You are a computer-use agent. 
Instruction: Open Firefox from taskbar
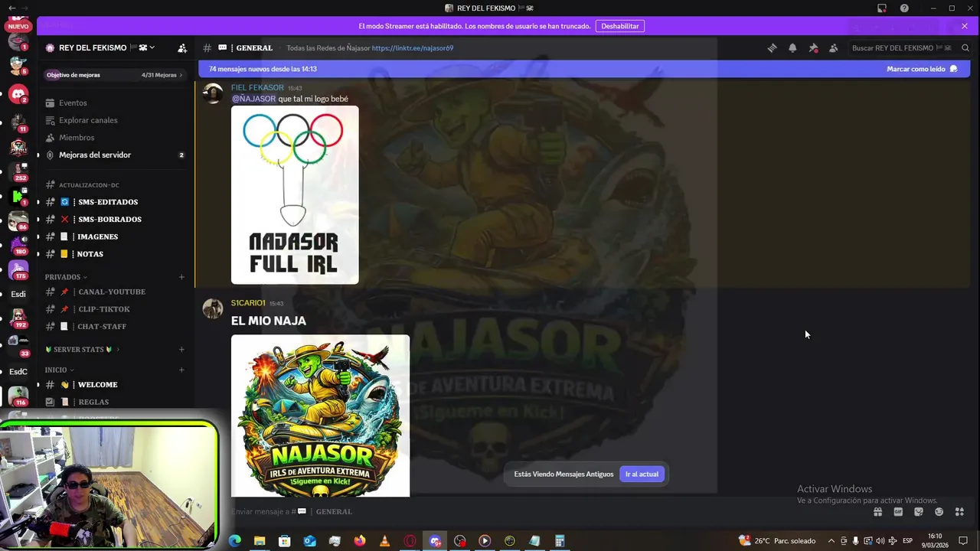tap(360, 541)
